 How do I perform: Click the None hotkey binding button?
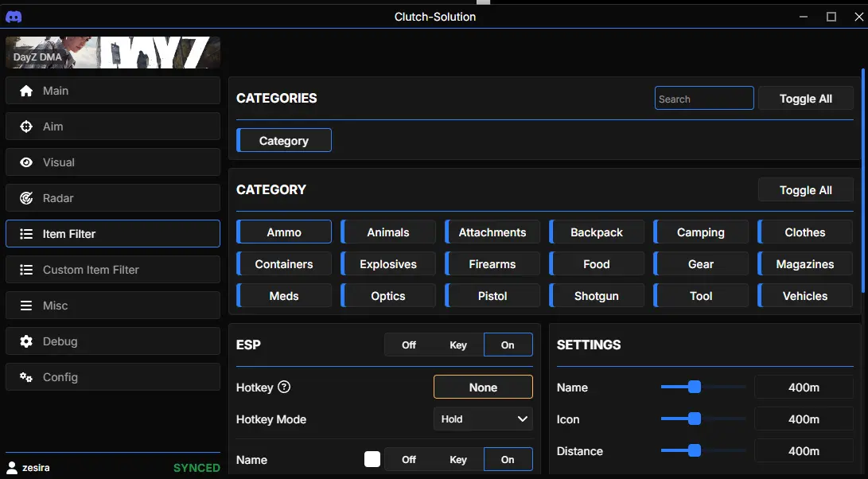point(483,387)
